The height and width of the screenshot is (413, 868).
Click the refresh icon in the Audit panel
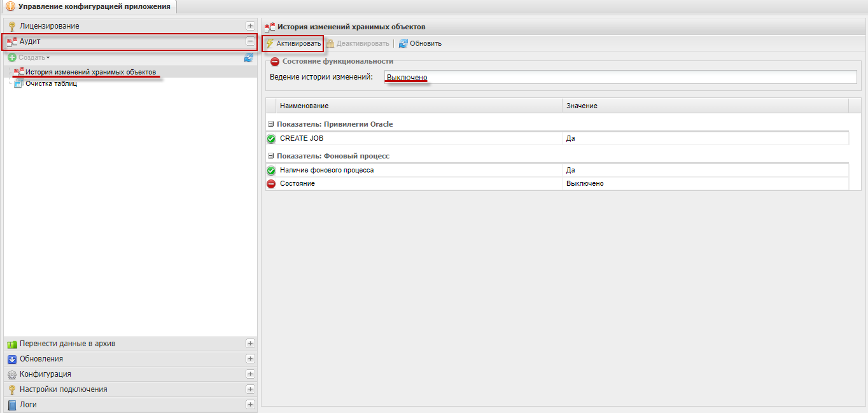[249, 58]
